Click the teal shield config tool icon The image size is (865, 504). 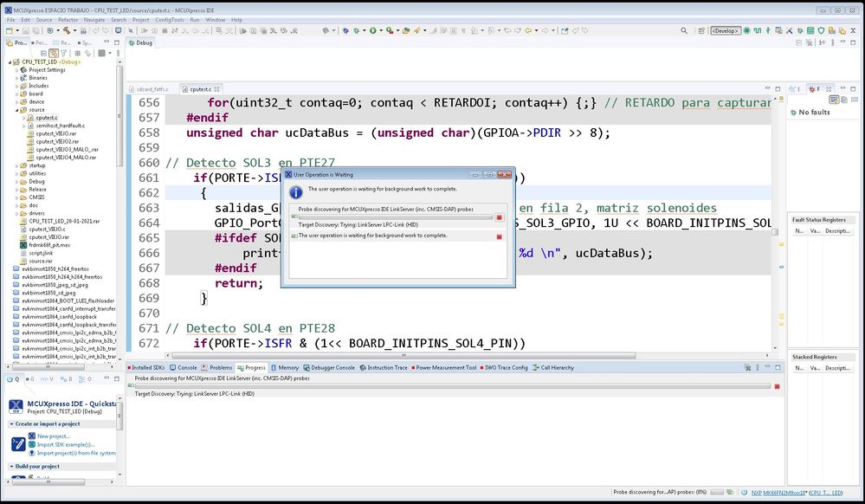[x=821, y=30]
